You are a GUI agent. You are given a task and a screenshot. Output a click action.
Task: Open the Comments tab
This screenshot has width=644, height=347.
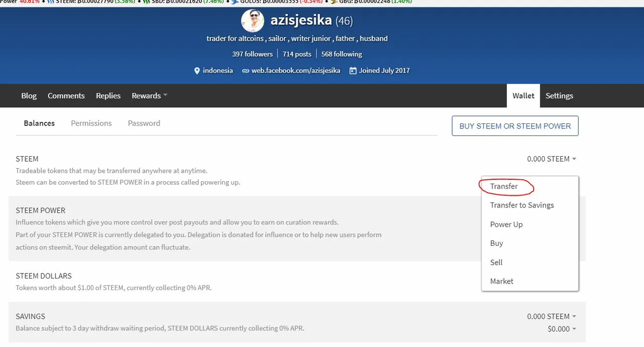coord(66,96)
